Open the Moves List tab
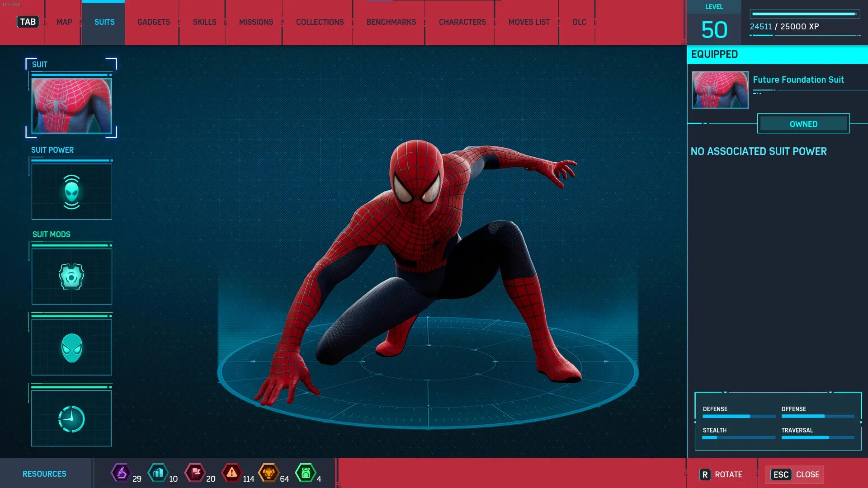This screenshot has height=488, width=868. (x=529, y=22)
